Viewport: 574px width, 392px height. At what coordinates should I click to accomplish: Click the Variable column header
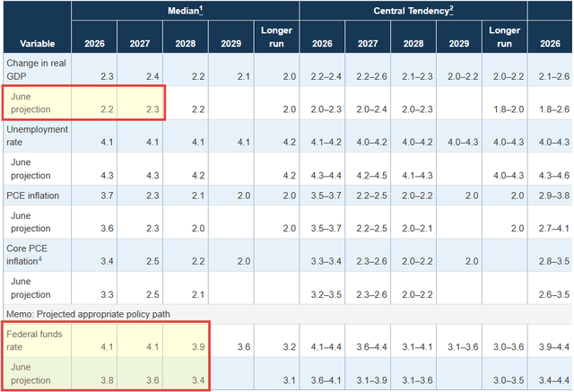click(x=38, y=44)
